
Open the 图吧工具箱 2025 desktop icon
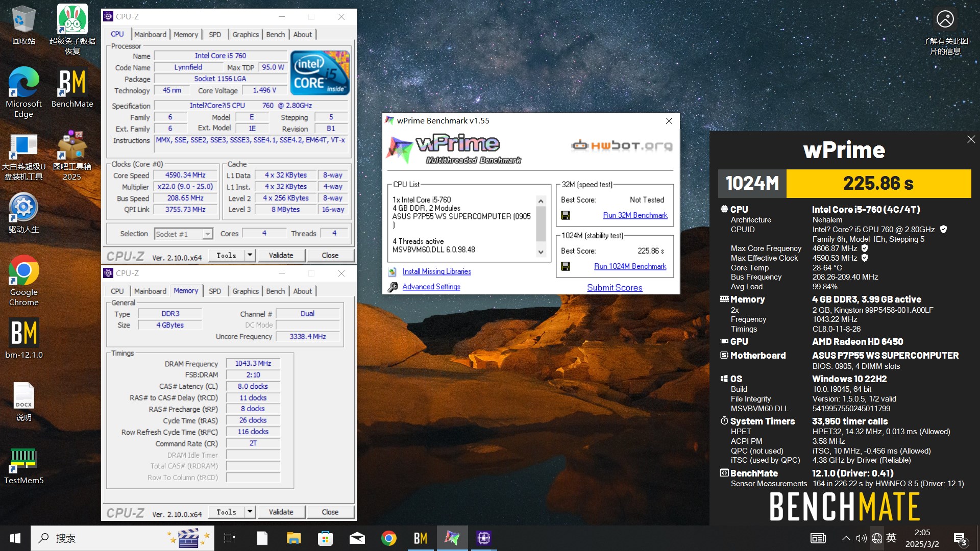click(72, 156)
